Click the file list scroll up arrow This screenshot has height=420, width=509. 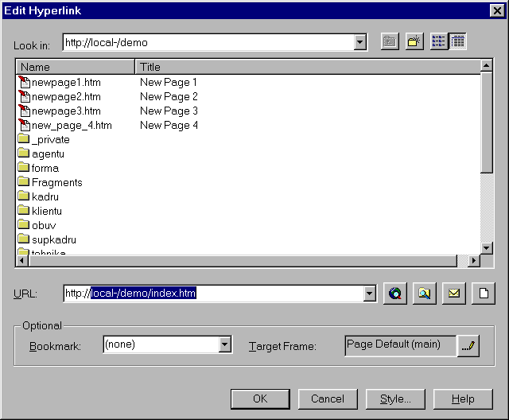coord(486,65)
